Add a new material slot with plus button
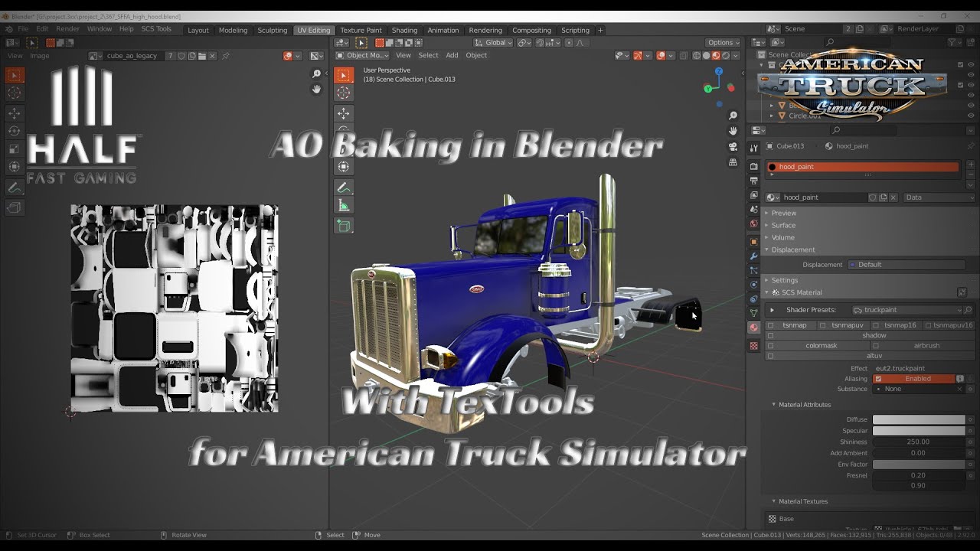The image size is (980, 551). 971,165
